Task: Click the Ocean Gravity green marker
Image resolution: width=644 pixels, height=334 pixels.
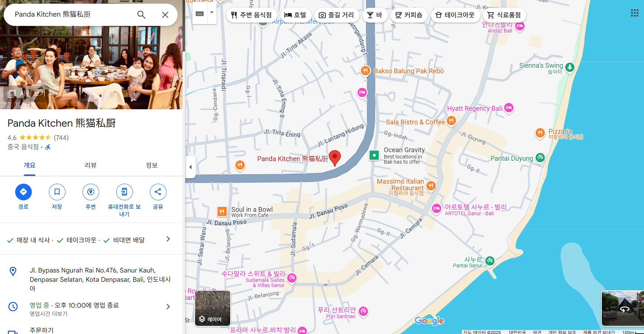Action: 374,155
